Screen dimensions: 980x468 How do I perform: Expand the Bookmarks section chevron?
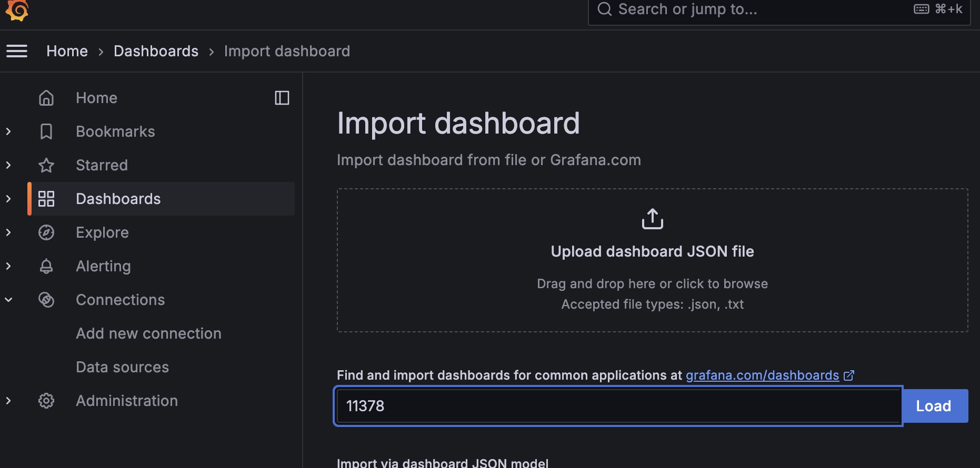tap(8, 131)
